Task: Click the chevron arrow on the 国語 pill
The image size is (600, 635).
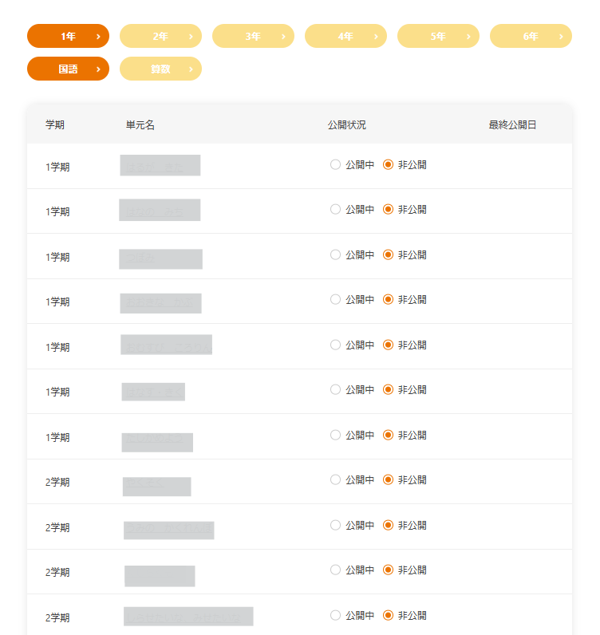Action: (x=98, y=69)
